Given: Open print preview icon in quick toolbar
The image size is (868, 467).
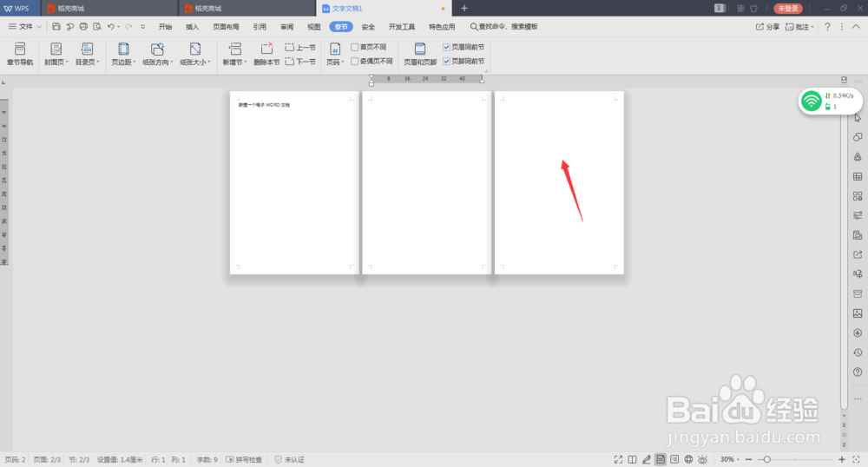Looking at the screenshot, I should tap(97, 27).
